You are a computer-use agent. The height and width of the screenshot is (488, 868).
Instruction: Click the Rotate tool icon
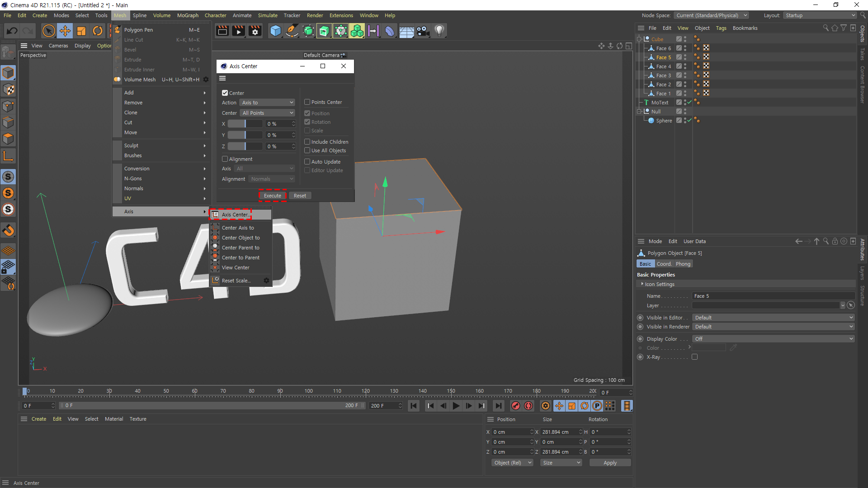98,31
